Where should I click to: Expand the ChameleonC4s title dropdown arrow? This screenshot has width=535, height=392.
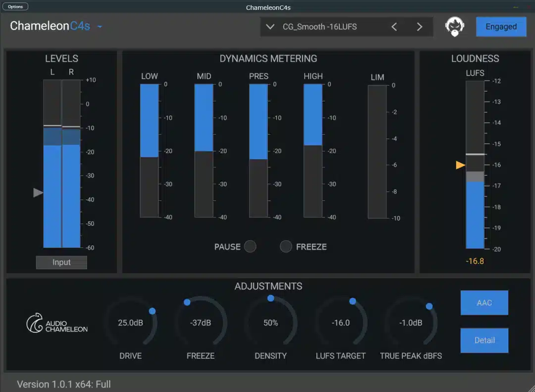point(100,27)
